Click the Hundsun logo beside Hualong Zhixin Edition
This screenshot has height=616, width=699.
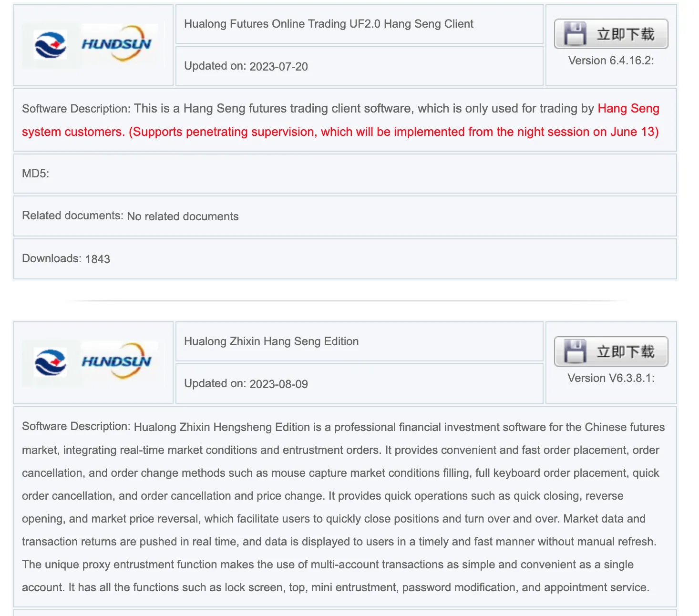click(116, 361)
